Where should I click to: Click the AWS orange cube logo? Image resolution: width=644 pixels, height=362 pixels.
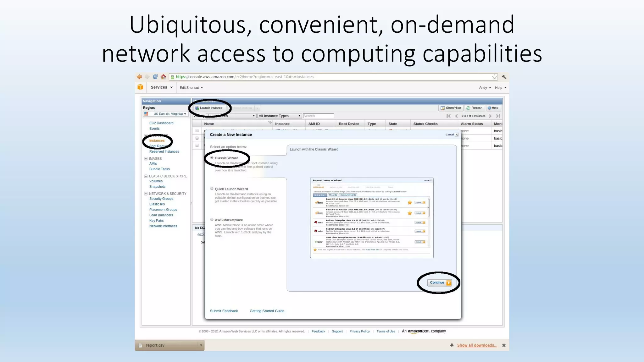(x=140, y=87)
